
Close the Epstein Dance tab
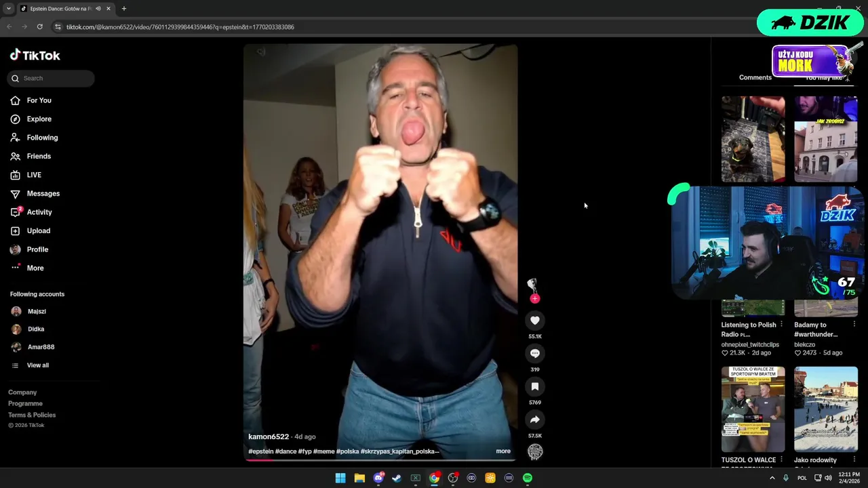[x=108, y=9]
